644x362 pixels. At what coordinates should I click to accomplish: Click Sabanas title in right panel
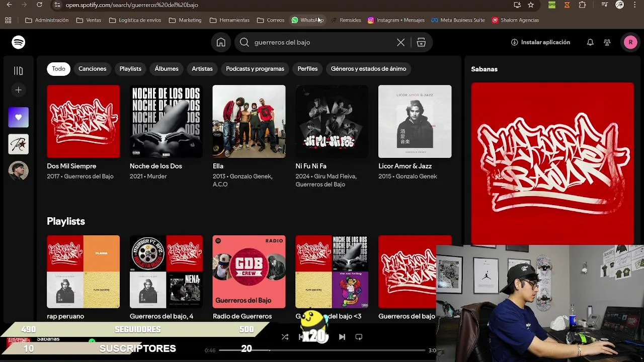click(484, 69)
